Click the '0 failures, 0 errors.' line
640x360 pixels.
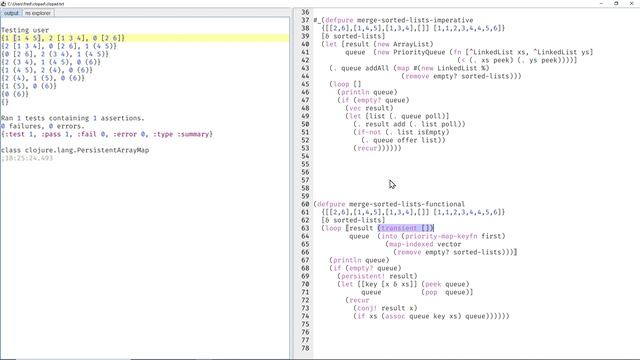click(42, 126)
